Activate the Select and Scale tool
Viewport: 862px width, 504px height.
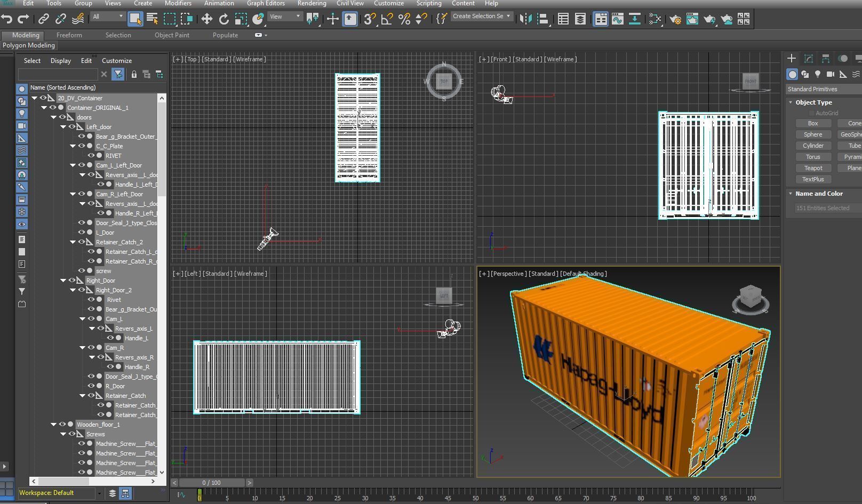(x=241, y=19)
